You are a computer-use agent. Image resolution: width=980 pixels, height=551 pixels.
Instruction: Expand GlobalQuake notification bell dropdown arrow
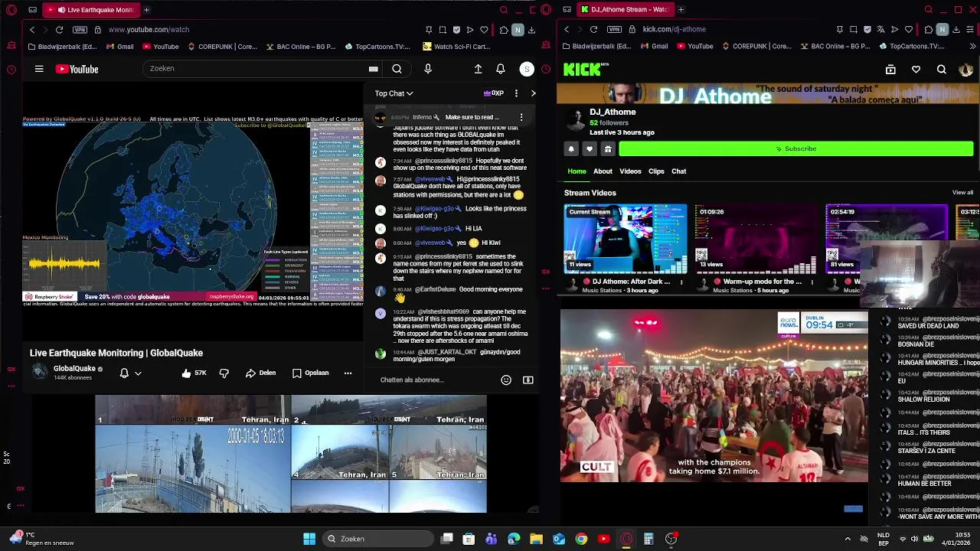point(138,373)
